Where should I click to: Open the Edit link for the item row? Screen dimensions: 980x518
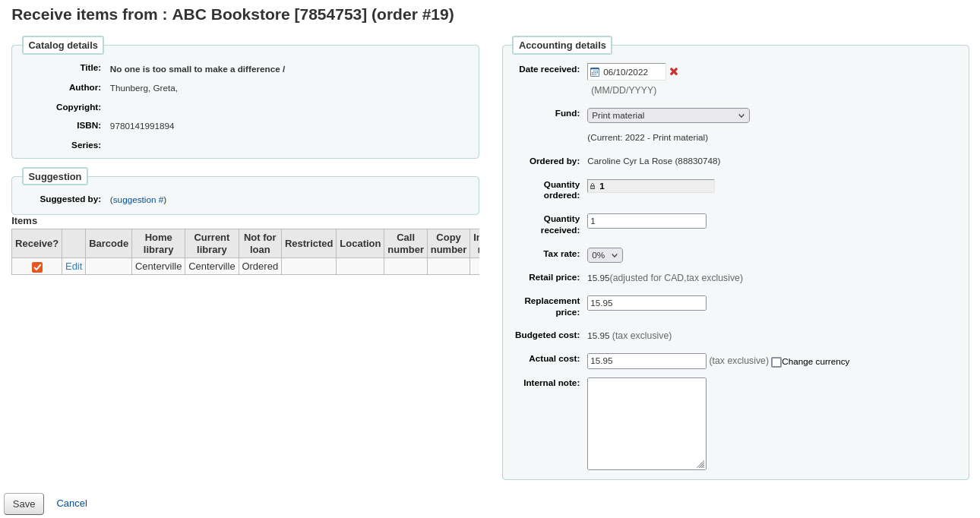[x=73, y=267]
